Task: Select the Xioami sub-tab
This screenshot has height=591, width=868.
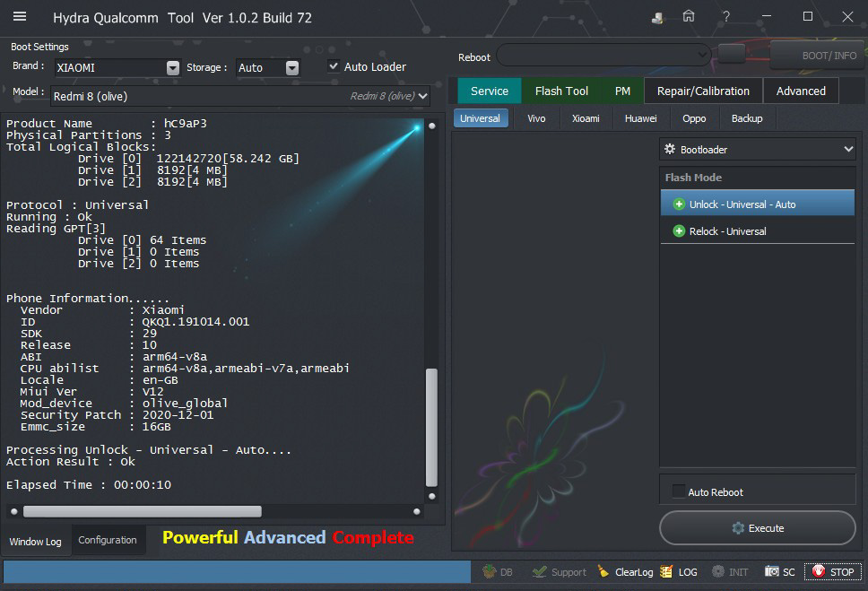Action: pos(586,118)
